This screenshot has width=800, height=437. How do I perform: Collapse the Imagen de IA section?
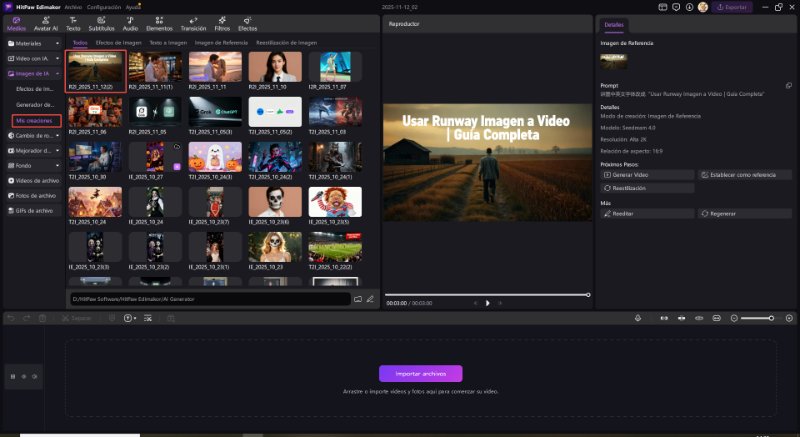pyautogui.click(x=57, y=74)
